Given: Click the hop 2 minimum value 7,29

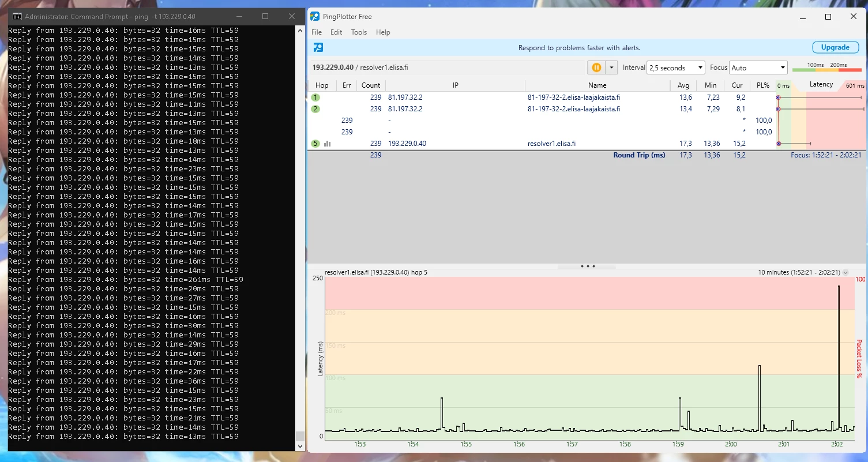Looking at the screenshot, I should tap(712, 109).
